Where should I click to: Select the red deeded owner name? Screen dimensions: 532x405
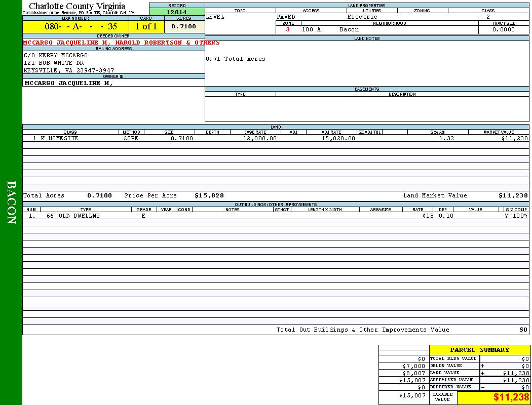coord(121,43)
